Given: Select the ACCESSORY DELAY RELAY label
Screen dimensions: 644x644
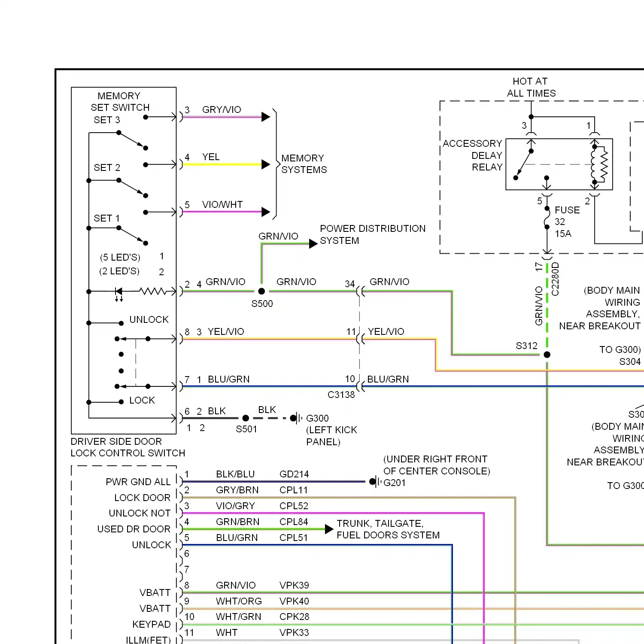Looking at the screenshot, I should [x=472, y=155].
